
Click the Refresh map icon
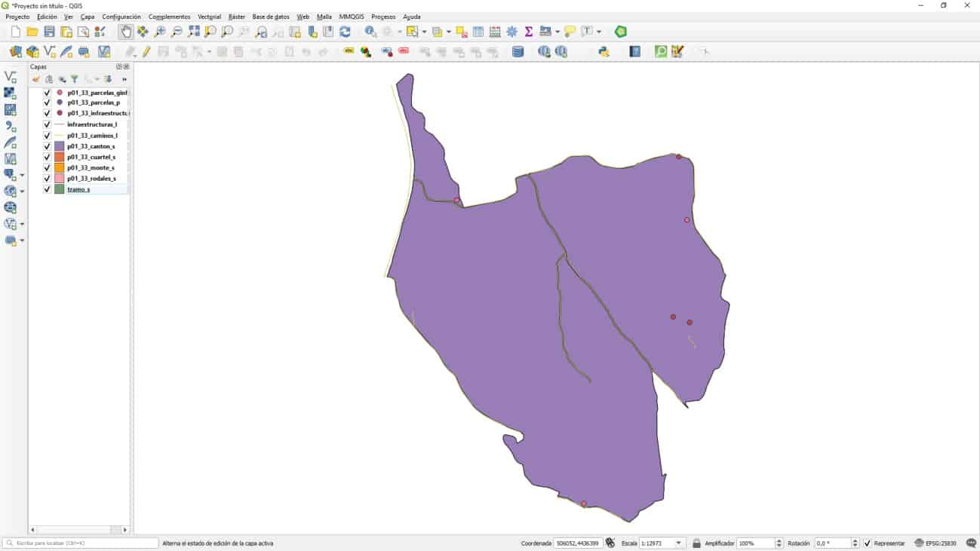[x=345, y=32]
